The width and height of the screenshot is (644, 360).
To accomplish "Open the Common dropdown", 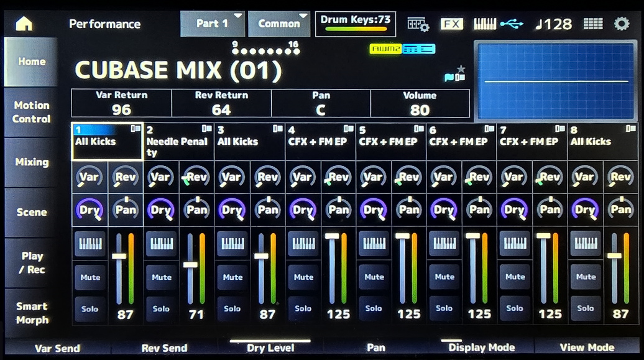I will coord(279,24).
